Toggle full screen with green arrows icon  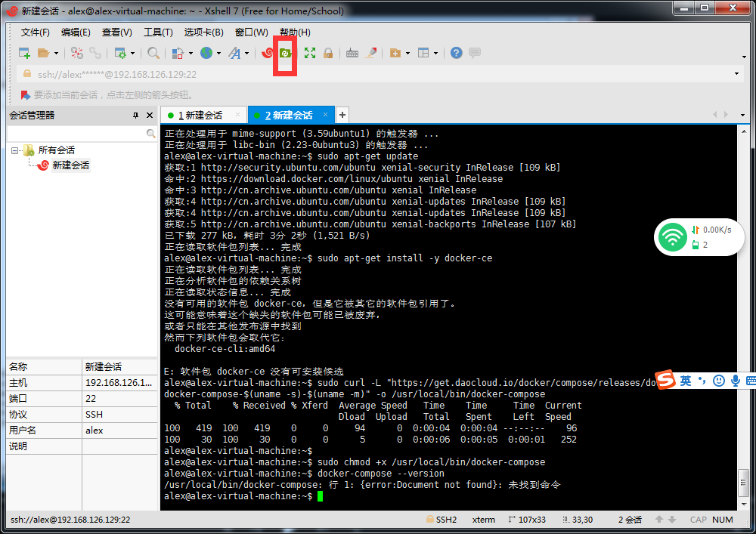(x=310, y=53)
